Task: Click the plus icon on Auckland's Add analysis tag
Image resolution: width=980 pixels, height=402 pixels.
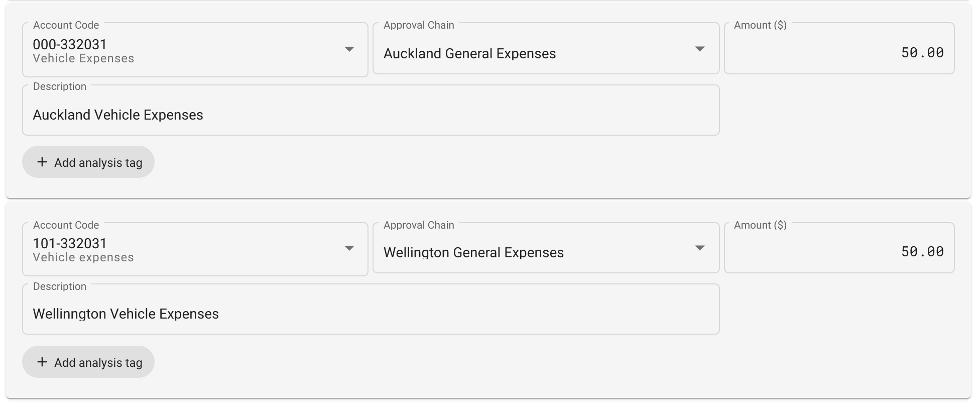Action: pyautogui.click(x=42, y=162)
